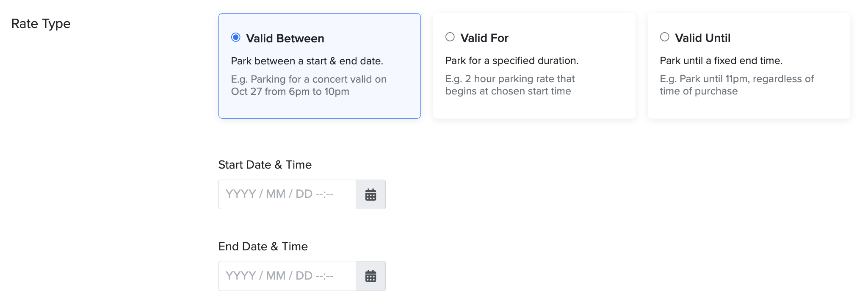The height and width of the screenshot is (305, 868).
Task: Click the Valid Until card title
Action: (702, 38)
